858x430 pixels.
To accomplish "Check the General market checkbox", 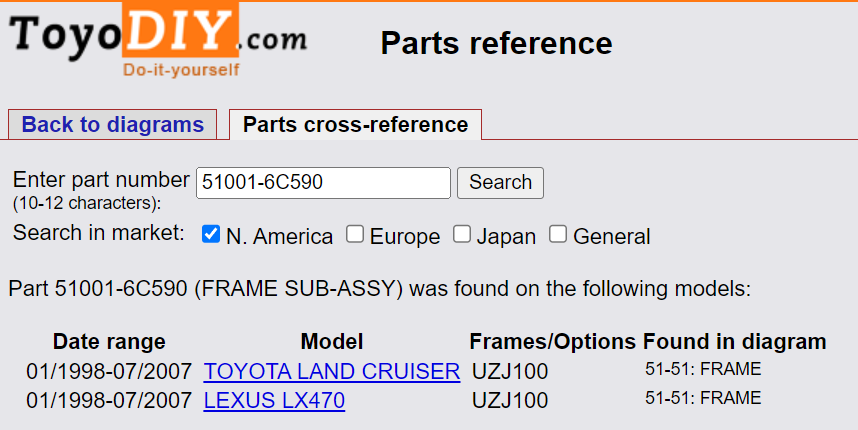I will (558, 235).
